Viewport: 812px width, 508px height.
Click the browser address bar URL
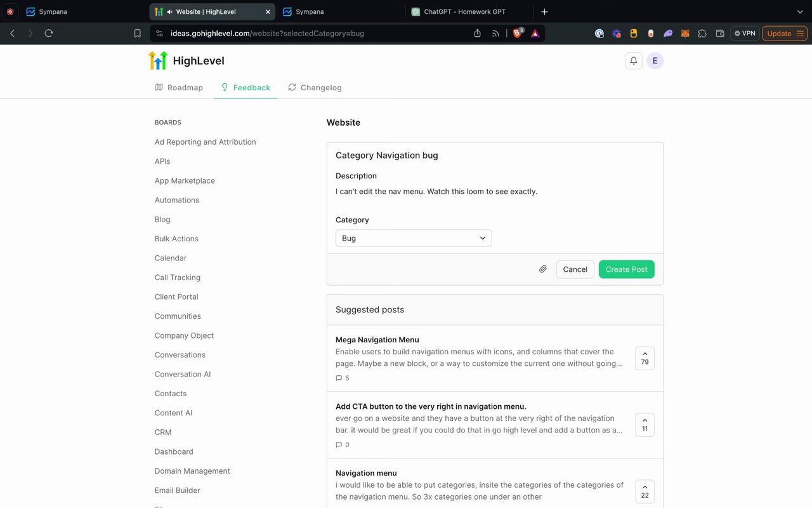tap(267, 33)
